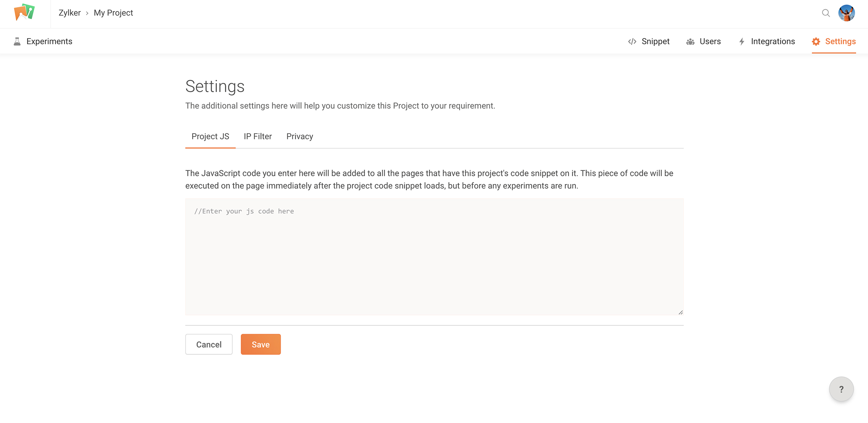This screenshot has width=868, height=423.
Task: Open the user profile avatar
Action: pos(847,13)
